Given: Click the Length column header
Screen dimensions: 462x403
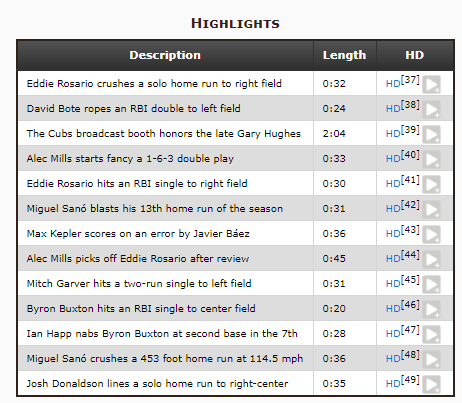Looking at the screenshot, I should [x=345, y=55].
